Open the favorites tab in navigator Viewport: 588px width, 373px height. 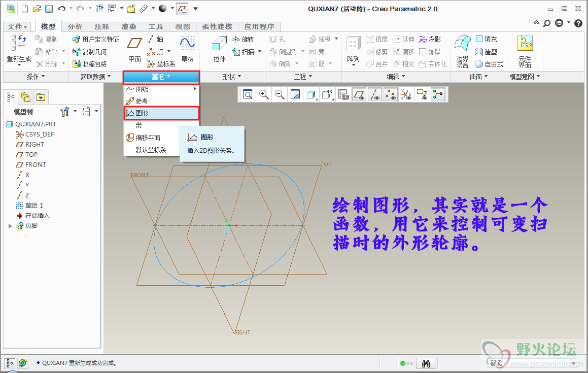(41, 97)
